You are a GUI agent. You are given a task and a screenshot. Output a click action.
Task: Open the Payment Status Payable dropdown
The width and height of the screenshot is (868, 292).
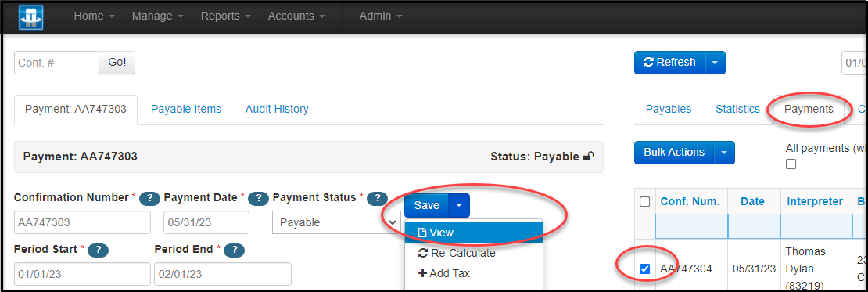pos(336,222)
